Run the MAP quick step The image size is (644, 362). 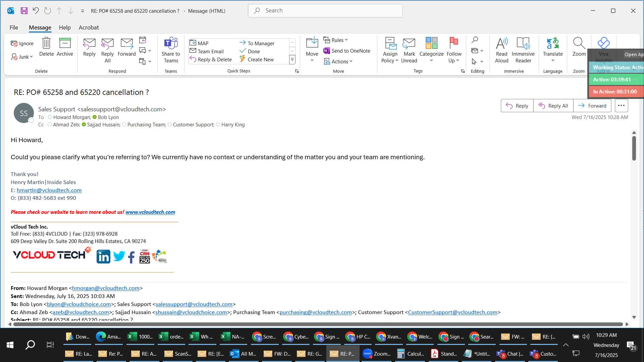point(199,43)
